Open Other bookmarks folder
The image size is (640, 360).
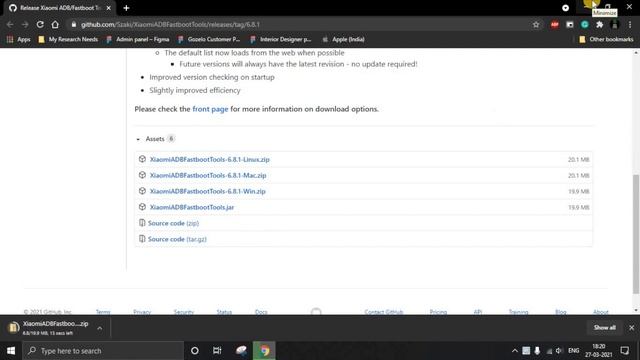tap(606, 40)
